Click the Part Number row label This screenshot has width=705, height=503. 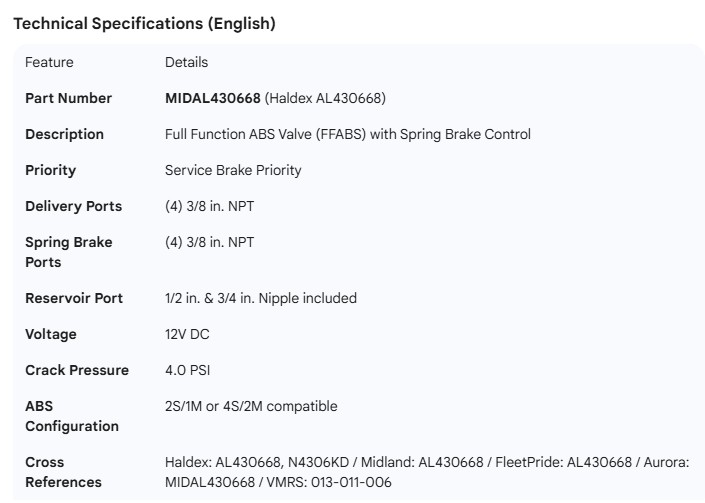pos(68,98)
